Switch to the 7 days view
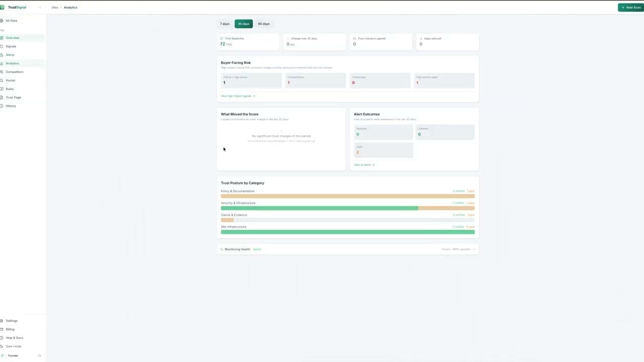Viewport: 644px width, 362px height. (x=224, y=24)
